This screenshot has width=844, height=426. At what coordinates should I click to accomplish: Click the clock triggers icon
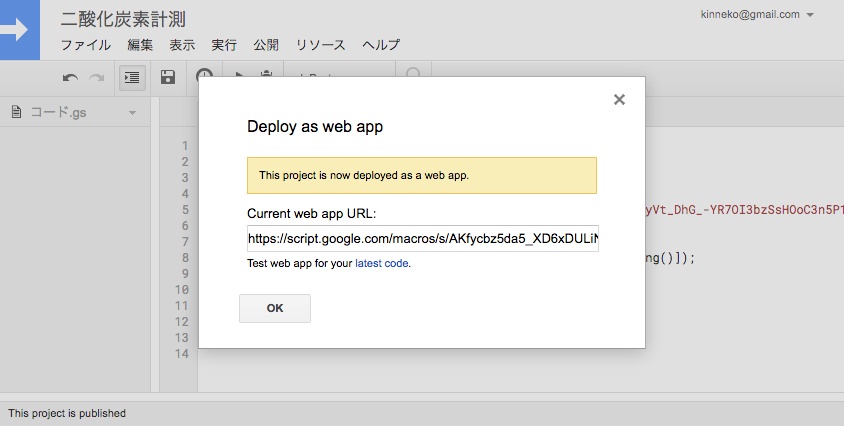coord(204,76)
